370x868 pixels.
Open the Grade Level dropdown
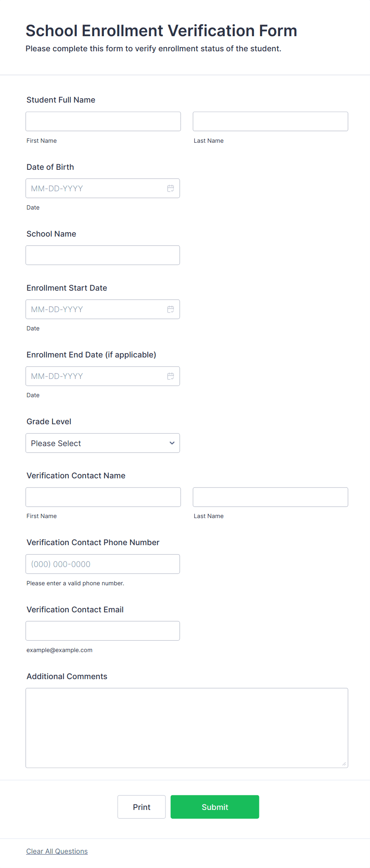[102, 443]
